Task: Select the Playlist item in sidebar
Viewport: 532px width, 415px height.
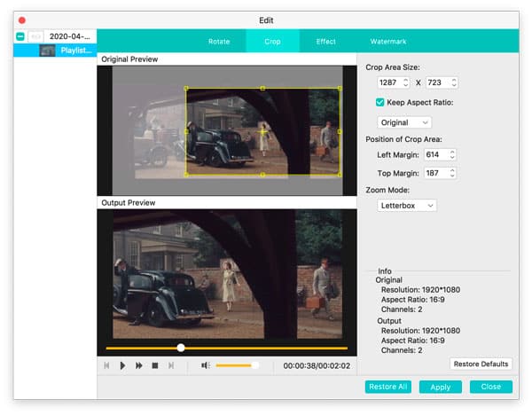Action: (55, 51)
